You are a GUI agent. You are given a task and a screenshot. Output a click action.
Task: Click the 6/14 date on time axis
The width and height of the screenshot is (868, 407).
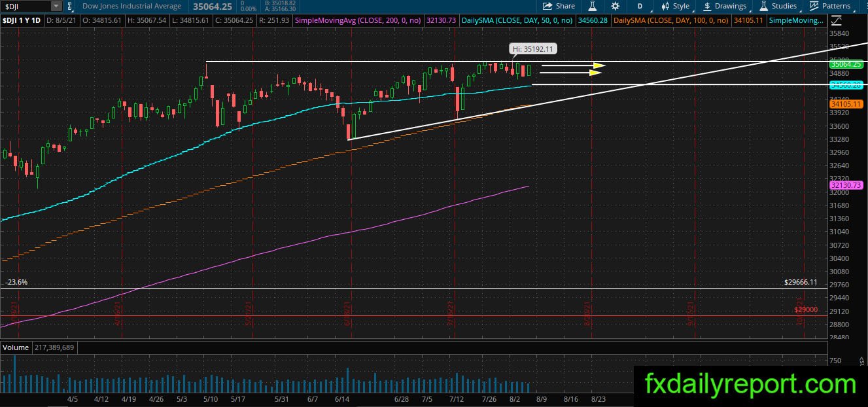pos(341,398)
